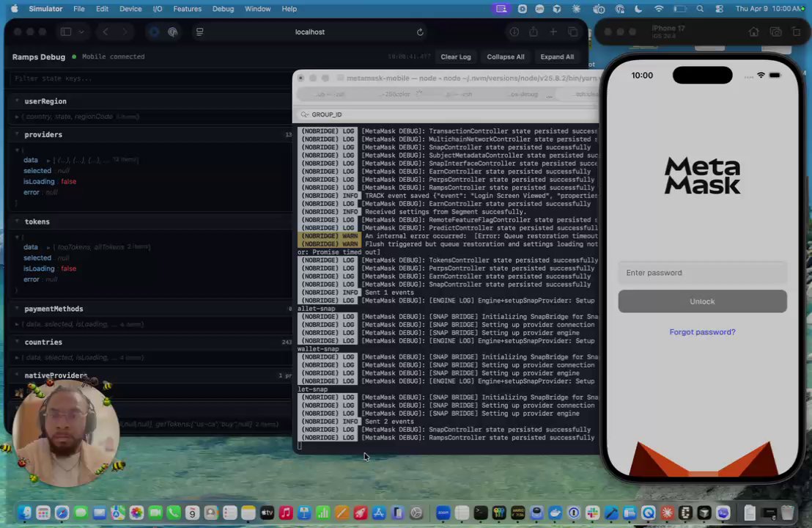Click Collapse All in Ramps Debug
The height and width of the screenshot is (528, 812).
(x=506, y=57)
